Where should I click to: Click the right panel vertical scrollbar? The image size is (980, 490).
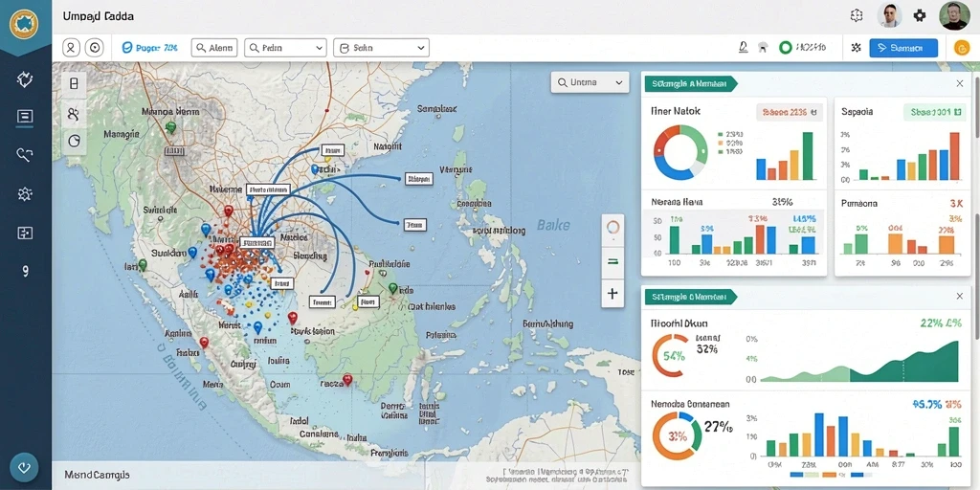[x=976, y=106]
